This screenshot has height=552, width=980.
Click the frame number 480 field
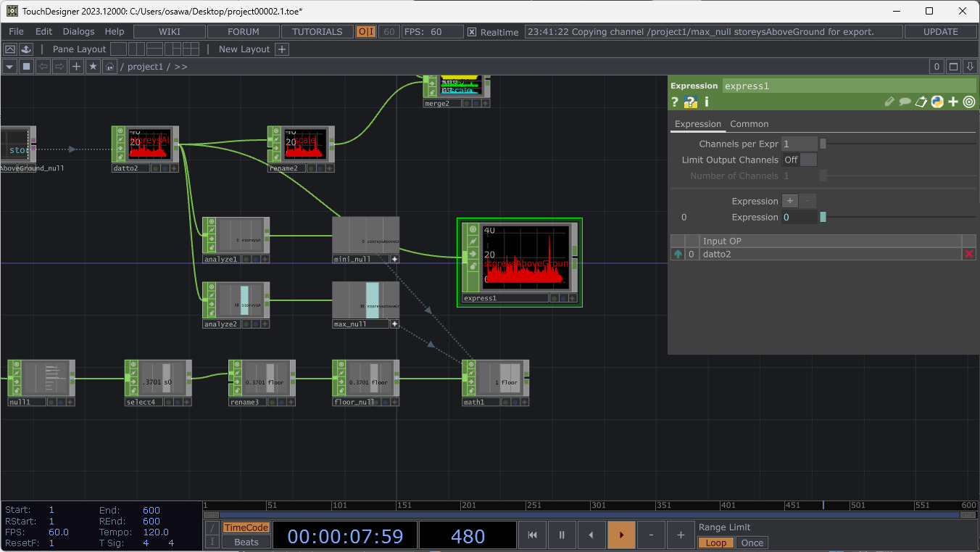(x=468, y=536)
